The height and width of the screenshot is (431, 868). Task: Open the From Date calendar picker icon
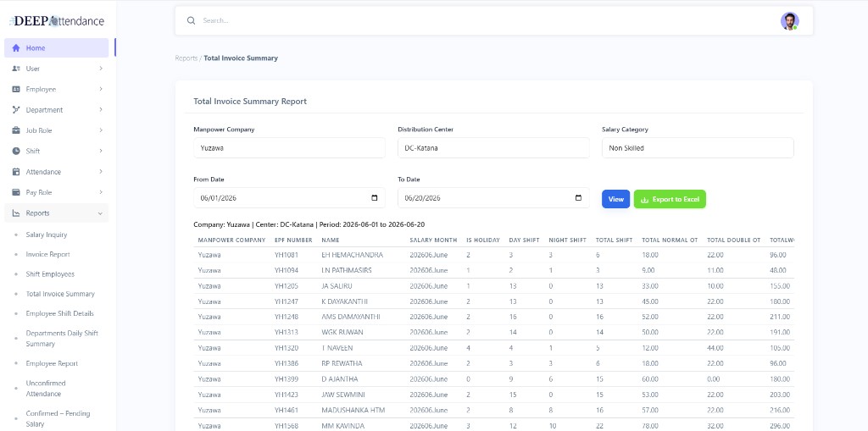pyautogui.click(x=374, y=198)
